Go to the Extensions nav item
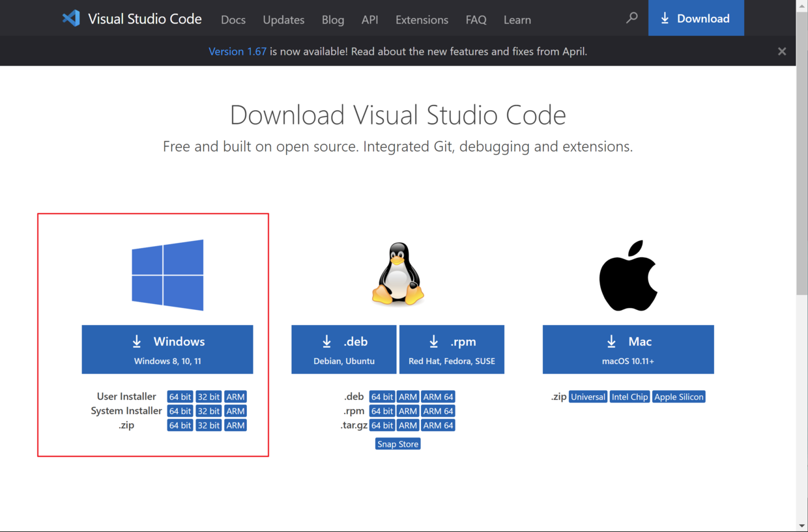 (x=422, y=20)
